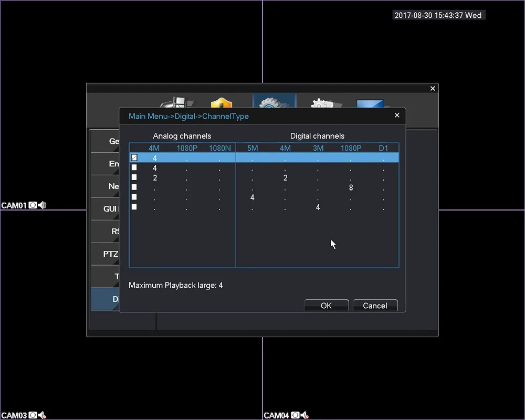Click the digital 4M column header
The width and height of the screenshot is (525, 420).
tap(285, 148)
